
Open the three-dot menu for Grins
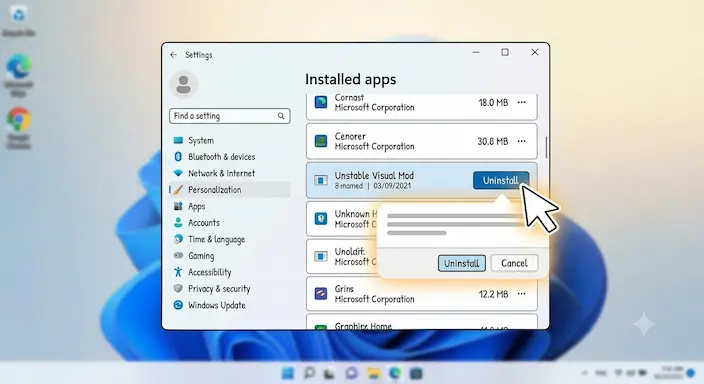[521, 294]
